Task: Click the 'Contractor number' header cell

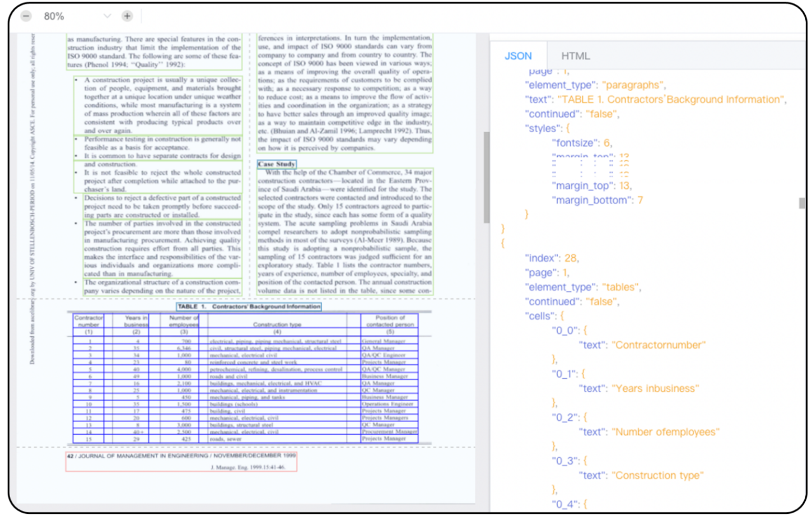Action: click(88, 321)
